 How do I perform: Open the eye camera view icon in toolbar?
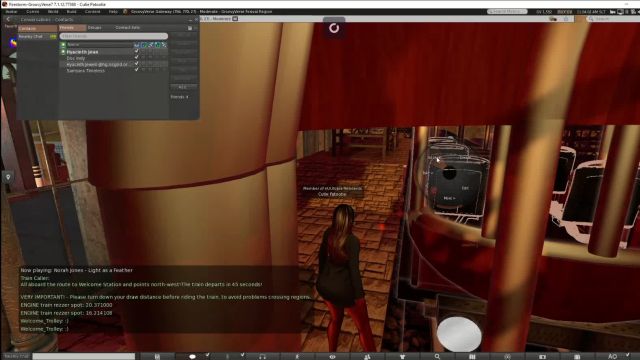(333, 356)
